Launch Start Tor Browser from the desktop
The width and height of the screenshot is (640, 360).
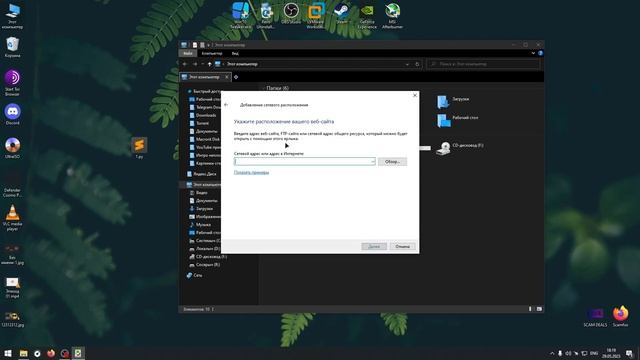[12, 83]
